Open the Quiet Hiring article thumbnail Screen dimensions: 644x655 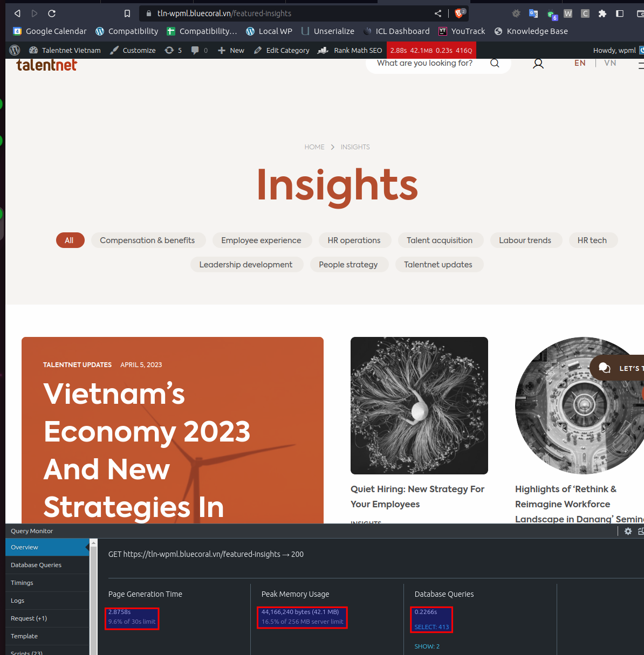pos(419,405)
